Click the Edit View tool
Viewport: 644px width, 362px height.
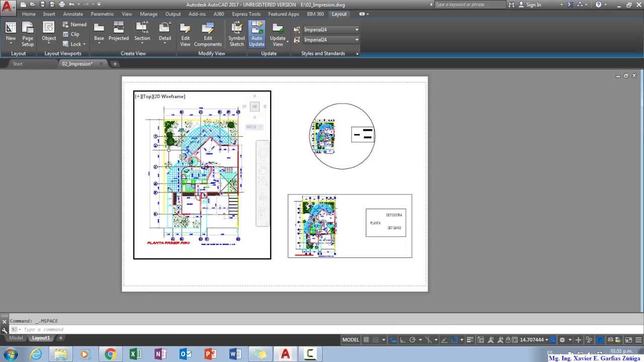[x=185, y=34]
